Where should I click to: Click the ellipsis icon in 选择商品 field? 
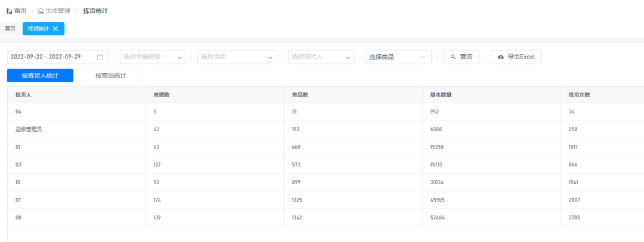tap(423, 57)
